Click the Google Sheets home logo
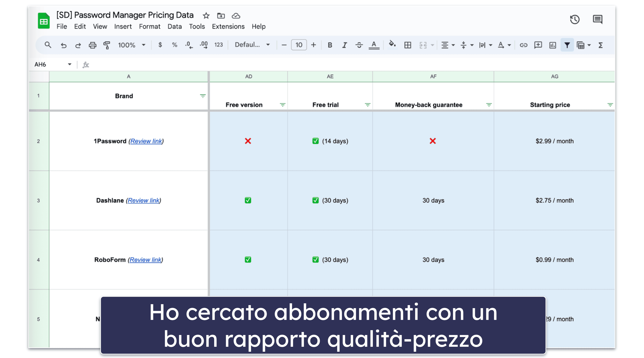 [x=44, y=21]
